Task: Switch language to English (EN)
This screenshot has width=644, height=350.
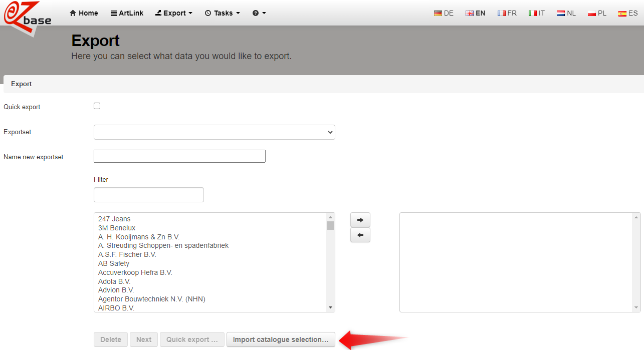Action: point(476,14)
